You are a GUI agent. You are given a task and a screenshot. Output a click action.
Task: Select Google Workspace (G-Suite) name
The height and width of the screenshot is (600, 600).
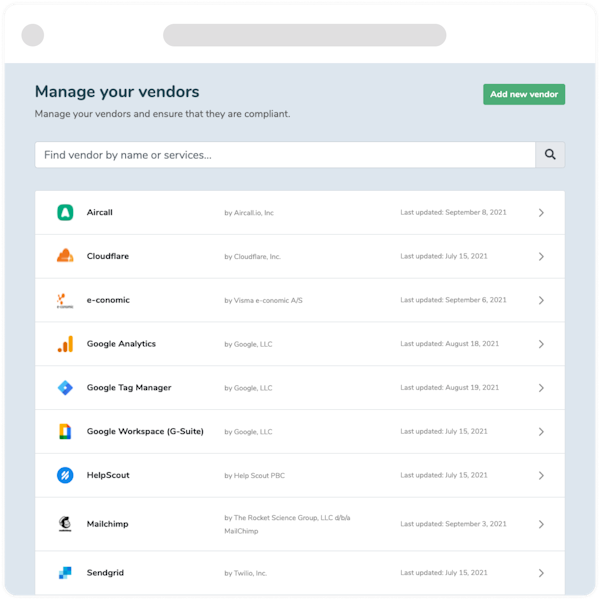point(145,431)
